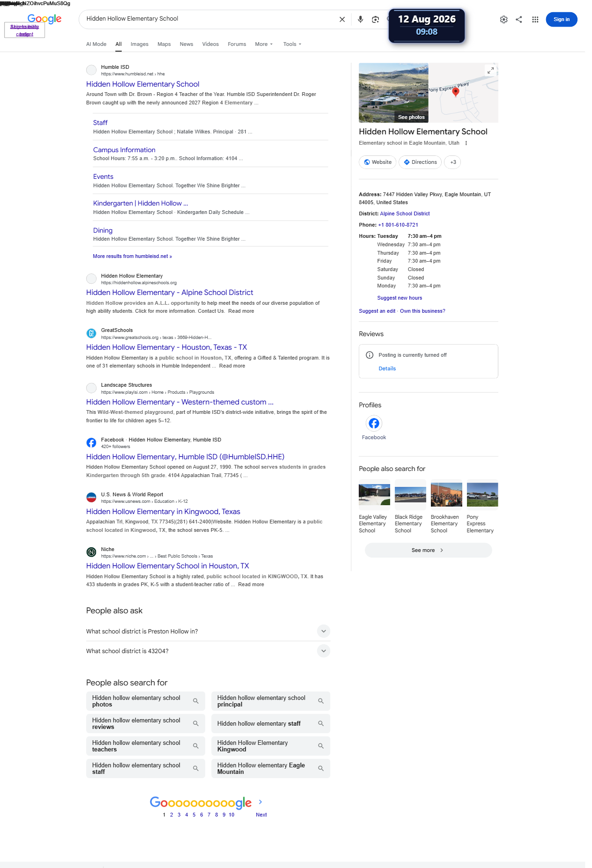Click search icon for 'school photos' suggestion
The image size is (592, 868).
click(196, 701)
